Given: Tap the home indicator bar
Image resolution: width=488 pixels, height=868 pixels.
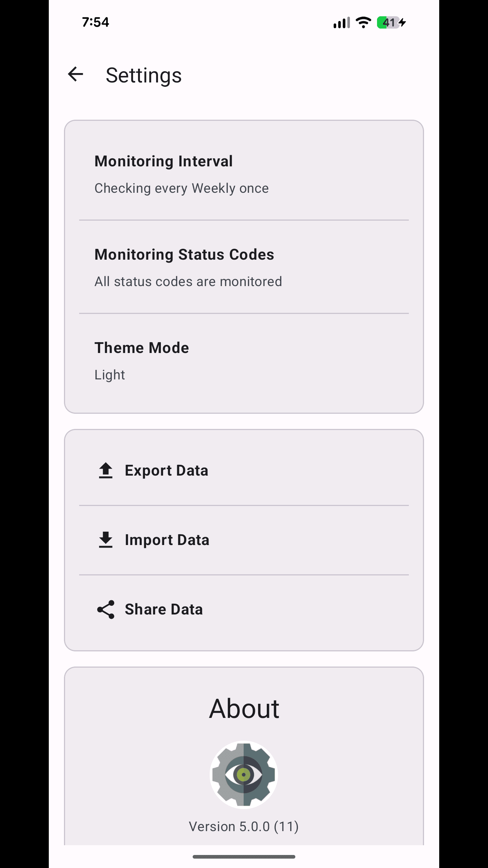Looking at the screenshot, I should [244, 856].
